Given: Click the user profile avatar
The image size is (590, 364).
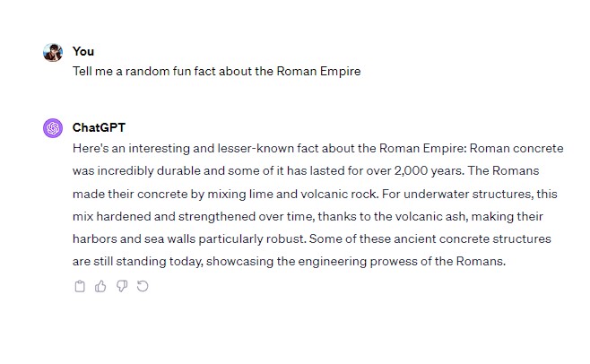Looking at the screenshot, I should [x=53, y=52].
